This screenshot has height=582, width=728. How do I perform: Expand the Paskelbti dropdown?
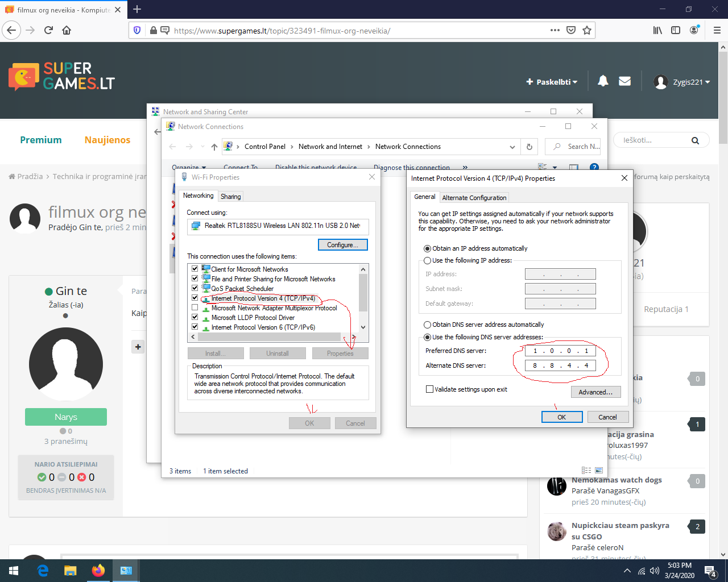pos(552,82)
